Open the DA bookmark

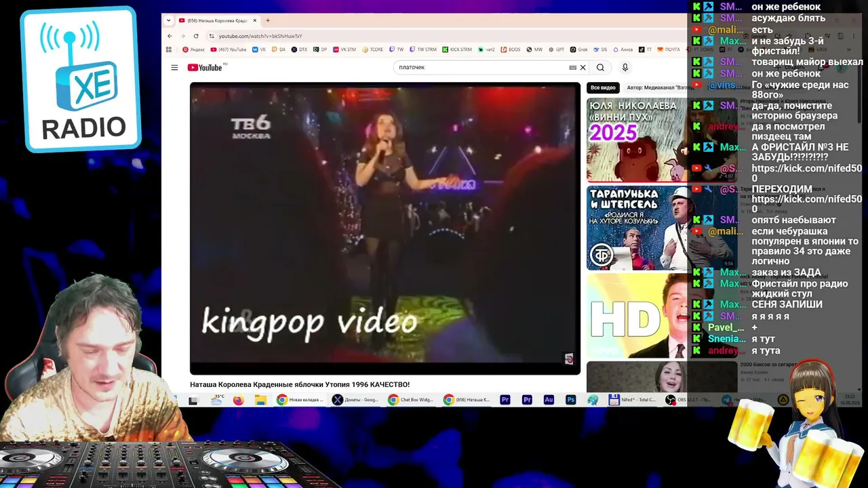[x=279, y=49]
